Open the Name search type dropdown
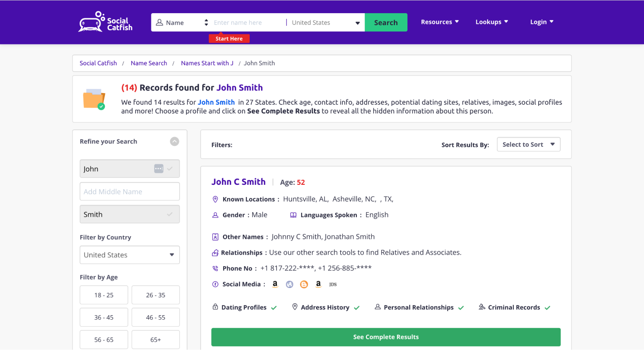Viewport: 644px width, 350px height. (182, 23)
